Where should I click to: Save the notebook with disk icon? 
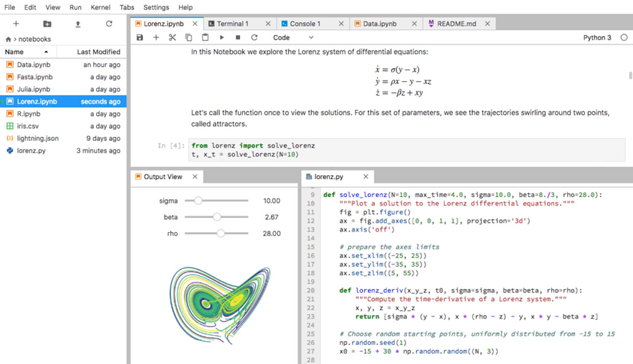[x=140, y=38]
